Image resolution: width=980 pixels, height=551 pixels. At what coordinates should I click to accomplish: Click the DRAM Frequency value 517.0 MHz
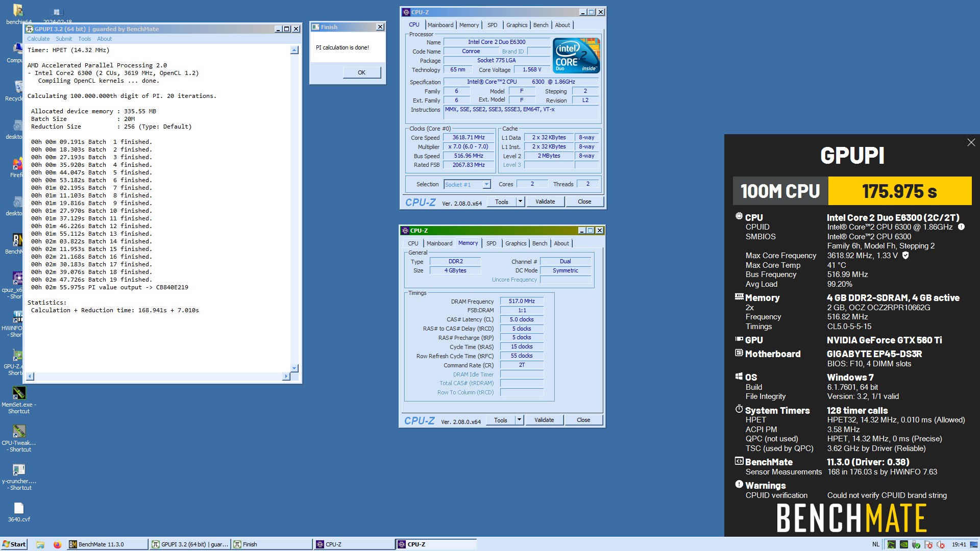pos(522,301)
